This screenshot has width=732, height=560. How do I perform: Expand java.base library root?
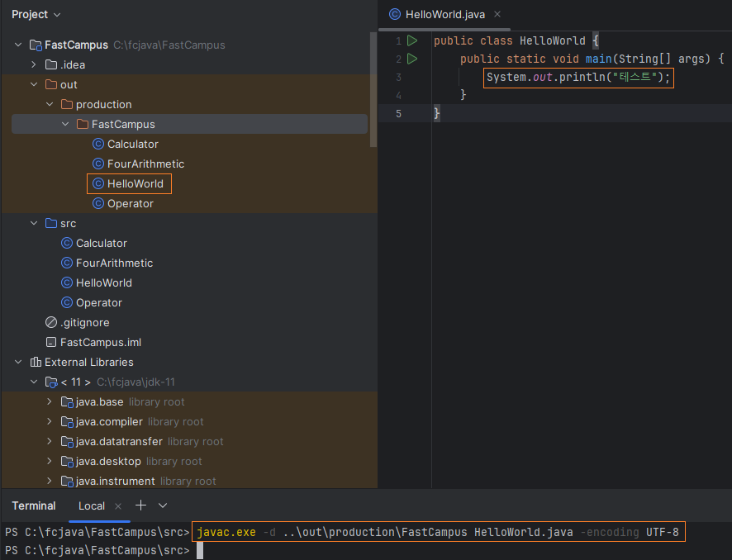pos(50,401)
